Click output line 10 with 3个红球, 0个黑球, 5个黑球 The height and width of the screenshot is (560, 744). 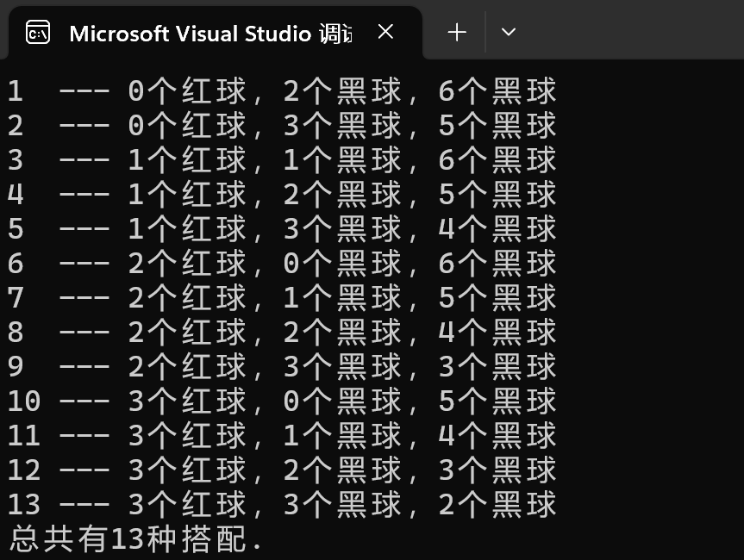click(282, 401)
